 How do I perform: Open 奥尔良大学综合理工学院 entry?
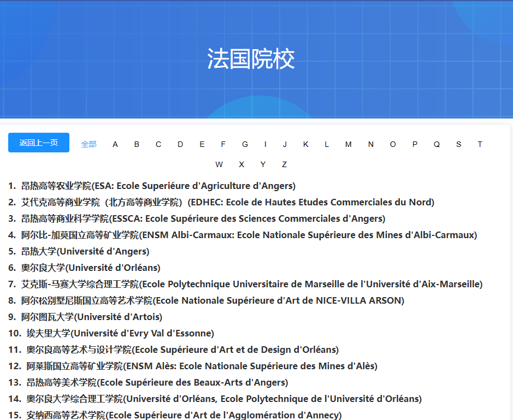[224, 398]
